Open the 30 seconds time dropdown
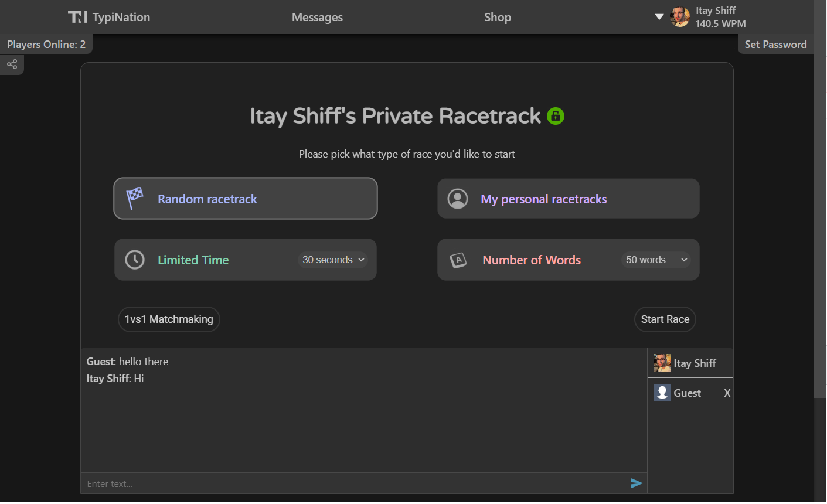This screenshot has width=827, height=504. pos(333,260)
